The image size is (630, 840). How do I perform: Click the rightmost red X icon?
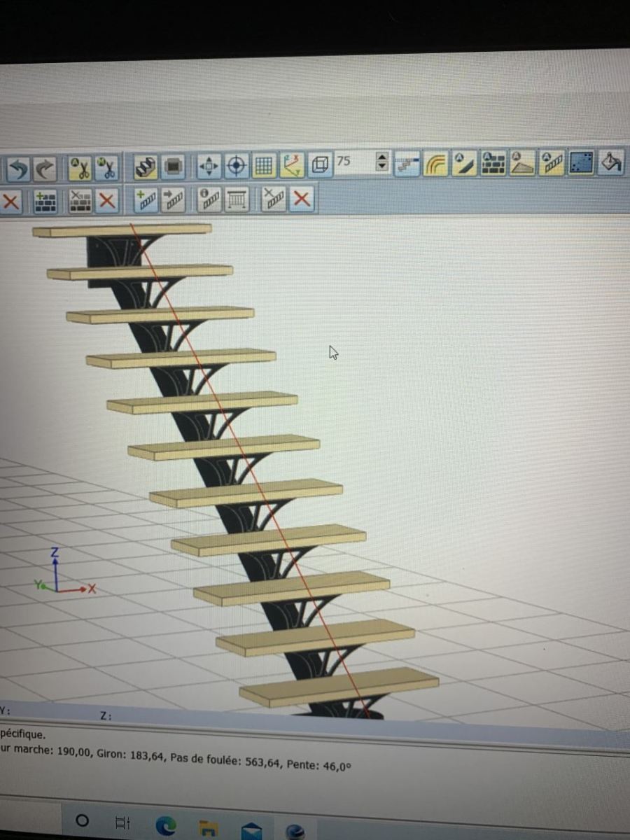click(302, 199)
